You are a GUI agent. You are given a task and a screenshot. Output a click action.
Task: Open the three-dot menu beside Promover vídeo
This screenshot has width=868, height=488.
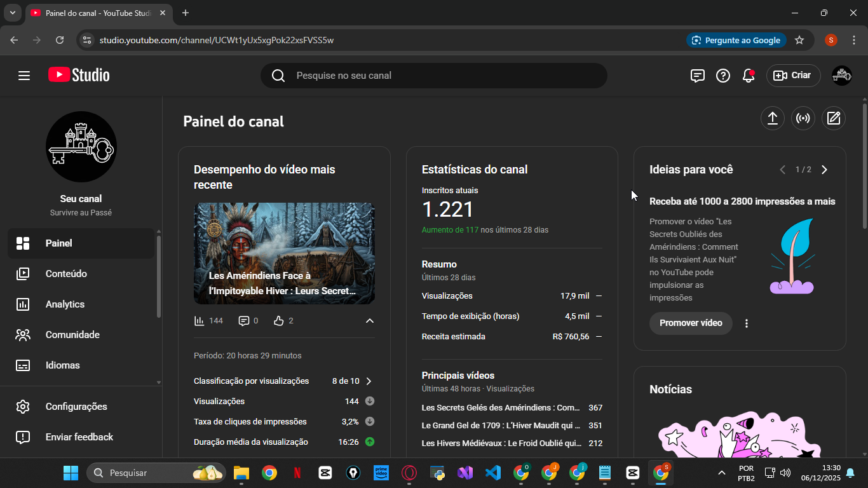pyautogui.click(x=747, y=323)
